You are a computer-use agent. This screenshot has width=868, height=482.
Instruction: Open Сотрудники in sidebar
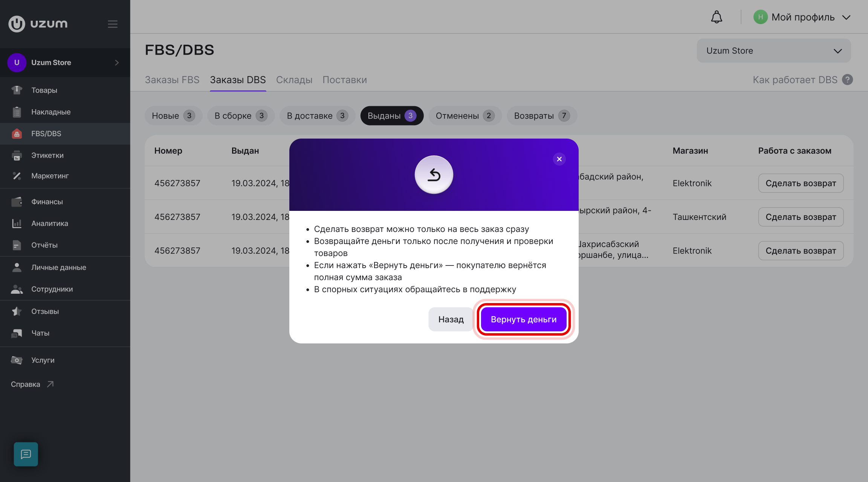point(65,289)
